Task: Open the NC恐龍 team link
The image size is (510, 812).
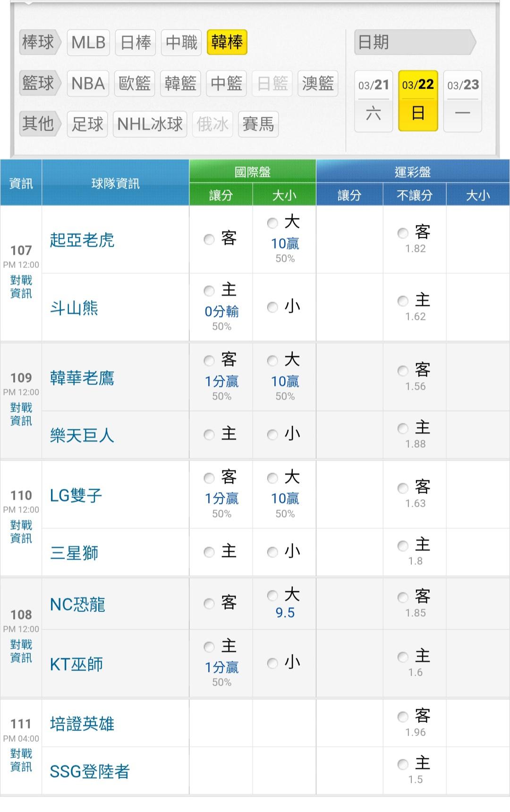Action: 77,604
